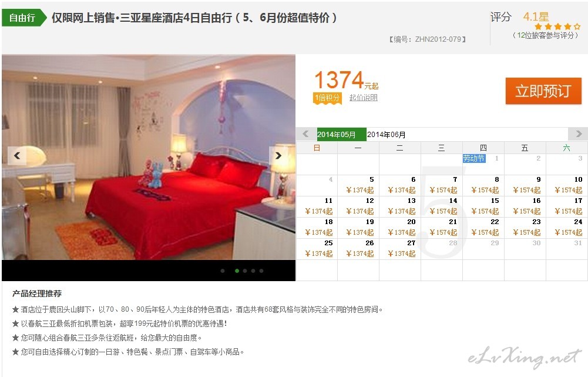The height and width of the screenshot is (377, 588).
Task: Select the active green carousel dot
Action: (x=237, y=271)
